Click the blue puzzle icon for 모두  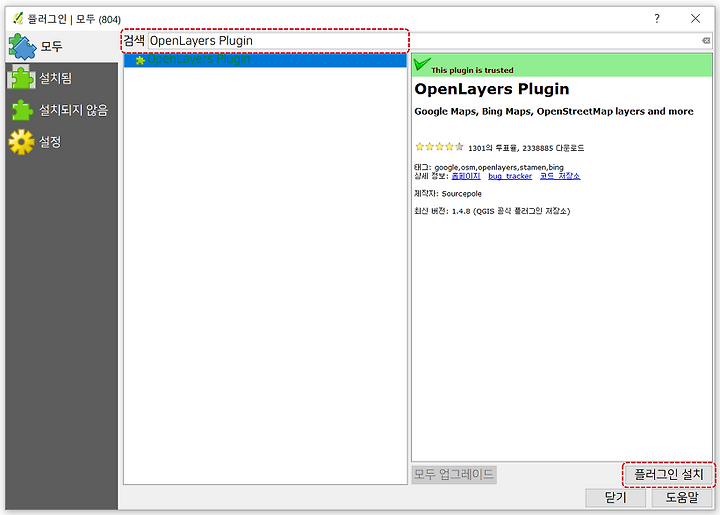[x=22, y=46]
